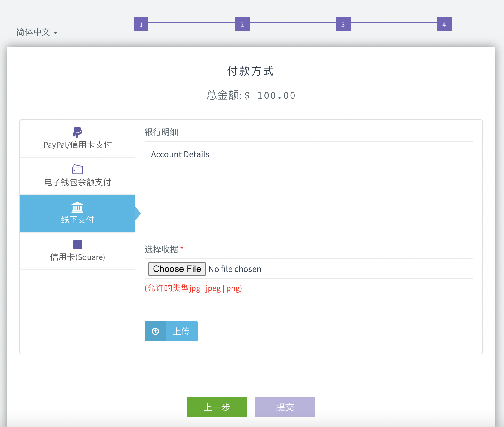The height and width of the screenshot is (427, 504).
Task: Click the Choose File button
Action: click(x=176, y=269)
